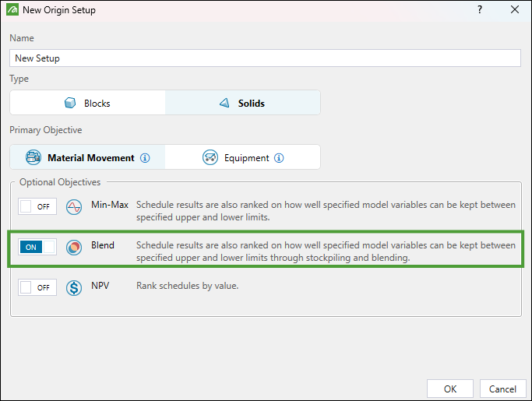532x401 pixels.
Task: Switch primary objective to Equipment
Action: pyautogui.click(x=242, y=158)
